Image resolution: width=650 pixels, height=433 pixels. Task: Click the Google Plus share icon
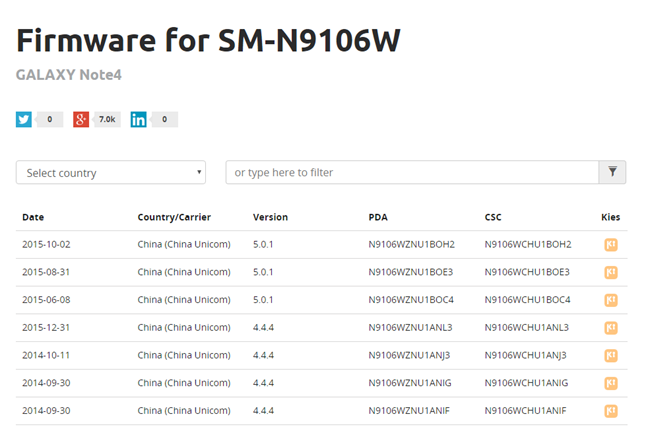point(81,120)
